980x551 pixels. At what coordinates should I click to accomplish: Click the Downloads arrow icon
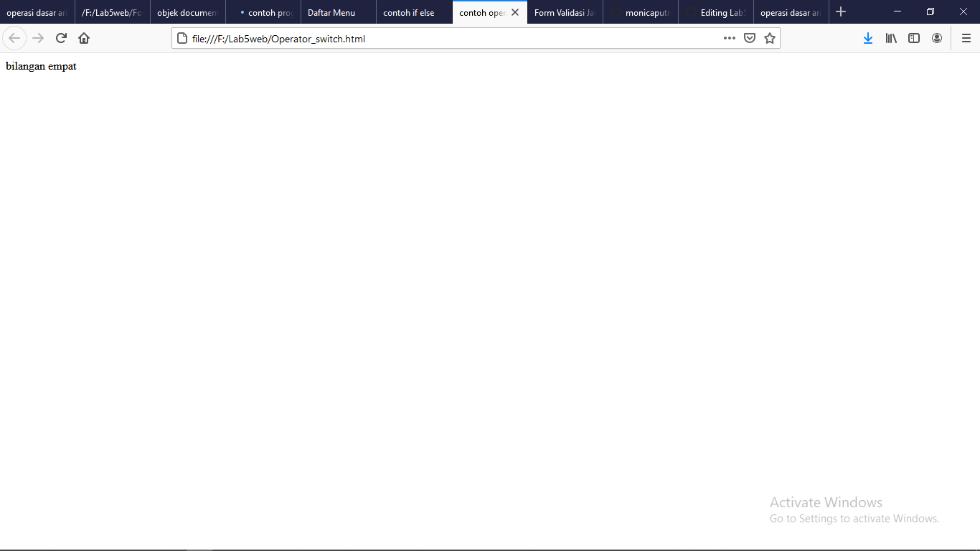click(x=868, y=38)
